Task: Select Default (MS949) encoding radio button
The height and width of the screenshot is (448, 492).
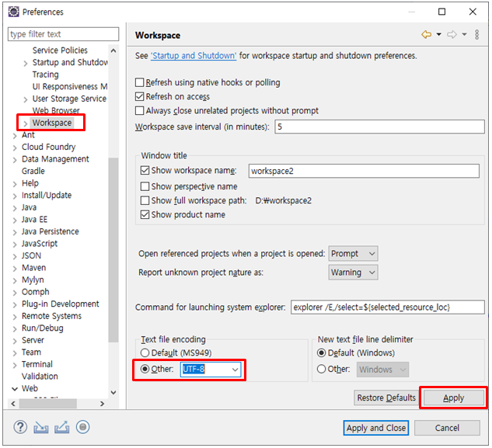Action: coord(145,353)
